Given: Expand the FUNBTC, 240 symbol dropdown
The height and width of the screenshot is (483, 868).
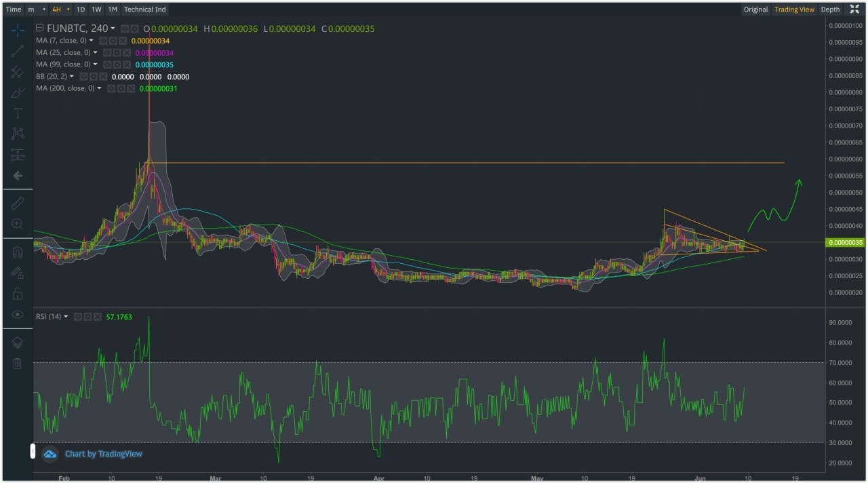Looking at the screenshot, I should pyautogui.click(x=113, y=28).
